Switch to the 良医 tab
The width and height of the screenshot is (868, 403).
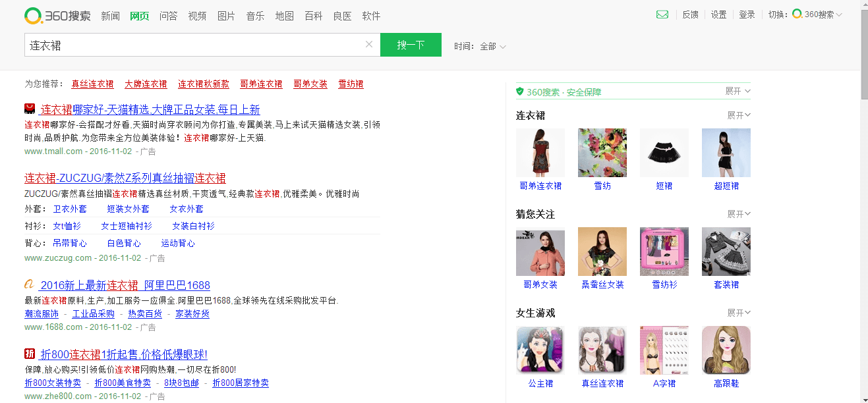pos(342,16)
